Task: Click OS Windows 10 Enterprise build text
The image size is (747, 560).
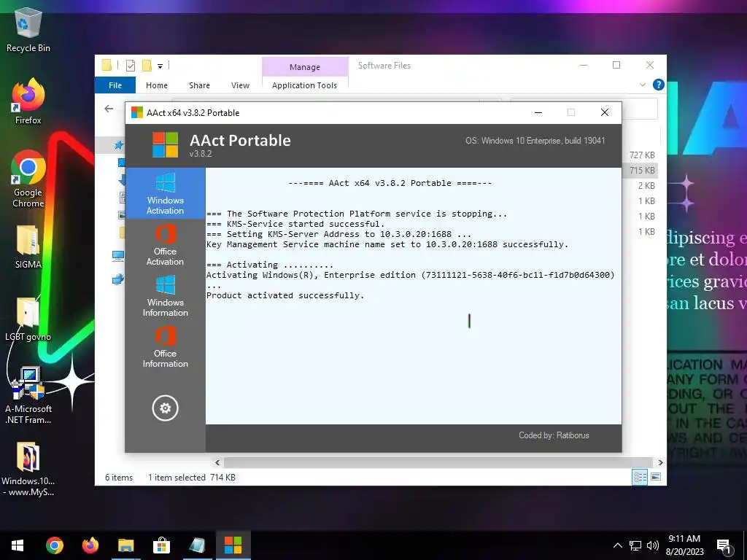Action: (x=535, y=141)
